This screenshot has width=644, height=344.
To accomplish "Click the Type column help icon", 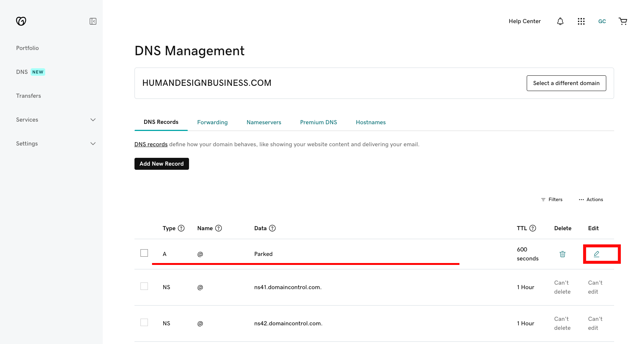I will pos(181,228).
